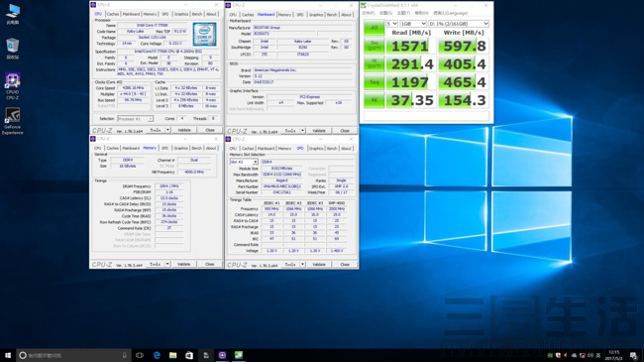Open the File menu in CrystalDiskMark
Image resolution: width=644 pixels, height=362 pixels.
(x=368, y=13)
